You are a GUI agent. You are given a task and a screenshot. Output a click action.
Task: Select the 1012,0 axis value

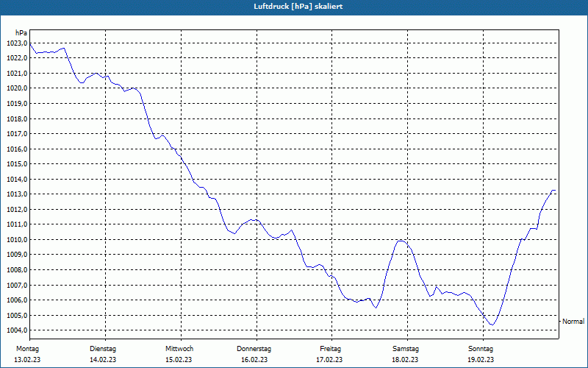point(17,209)
